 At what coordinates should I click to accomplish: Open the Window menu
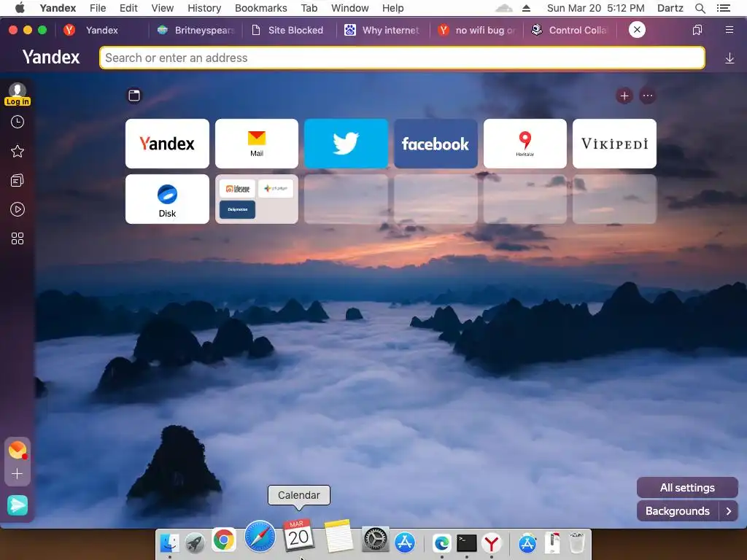(x=349, y=8)
